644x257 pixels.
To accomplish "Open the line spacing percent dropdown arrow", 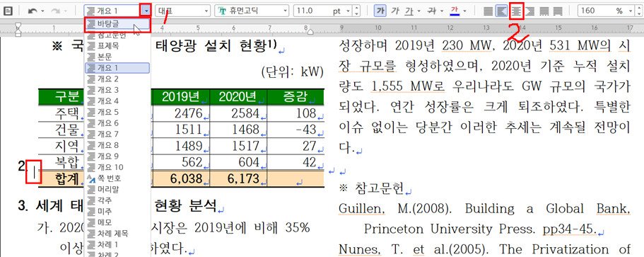I will pos(630,11).
